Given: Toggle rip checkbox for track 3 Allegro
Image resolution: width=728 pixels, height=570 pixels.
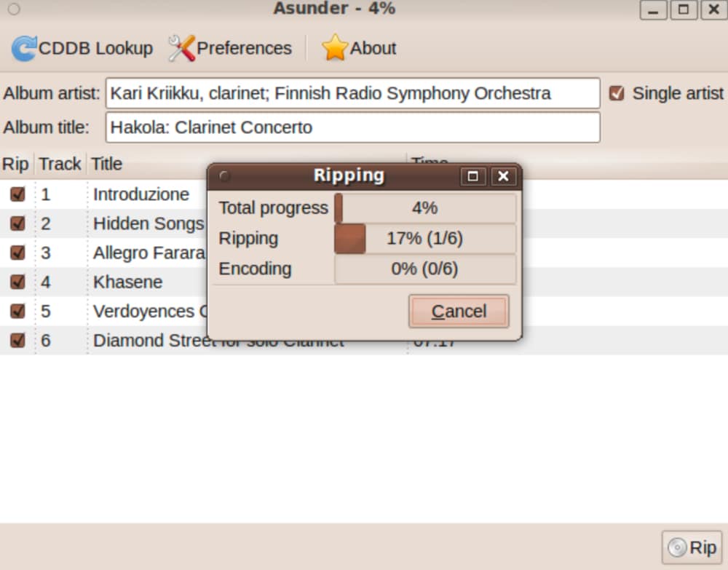Looking at the screenshot, I should tap(17, 253).
